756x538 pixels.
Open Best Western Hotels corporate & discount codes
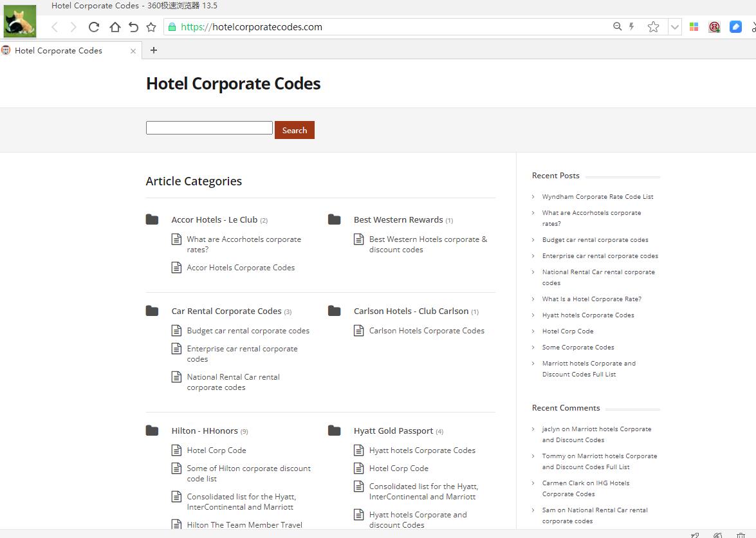click(x=428, y=245)
